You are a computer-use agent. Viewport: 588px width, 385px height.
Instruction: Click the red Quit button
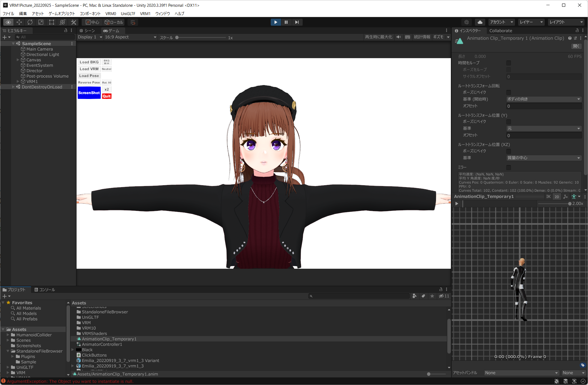pyautogui.click(x=107, y=96)
